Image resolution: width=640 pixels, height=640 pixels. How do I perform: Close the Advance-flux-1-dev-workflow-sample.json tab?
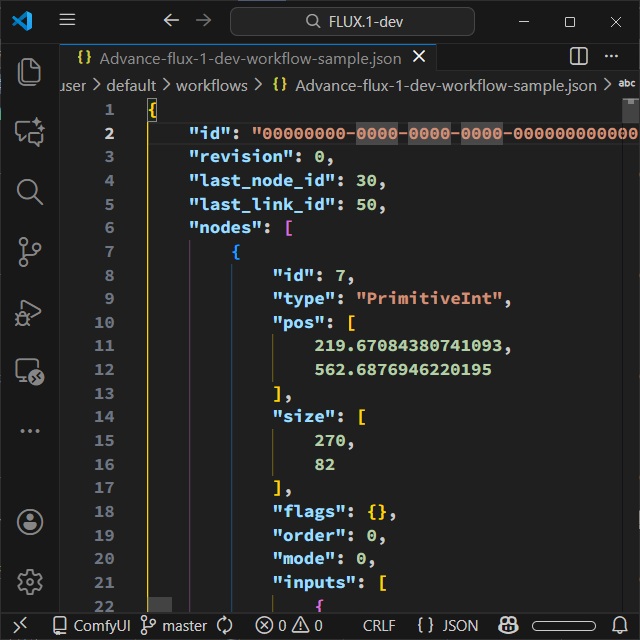(419, 58)
